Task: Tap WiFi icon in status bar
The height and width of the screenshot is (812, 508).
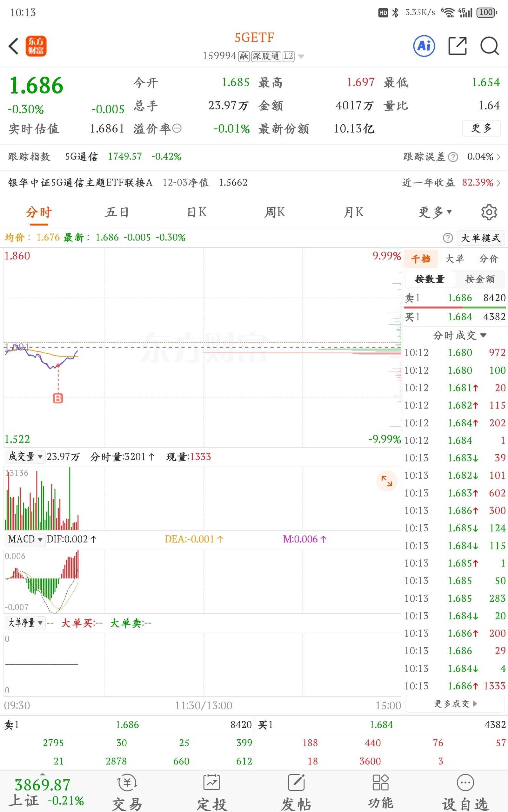Action: click(x=448, y=12)
